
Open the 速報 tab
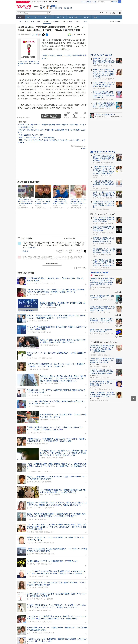pos(28,17)
